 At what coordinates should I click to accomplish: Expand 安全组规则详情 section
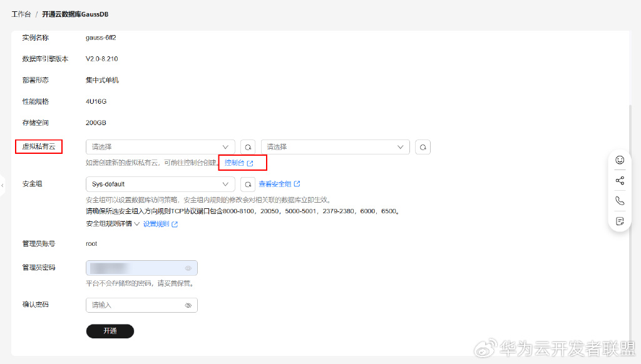113,224
